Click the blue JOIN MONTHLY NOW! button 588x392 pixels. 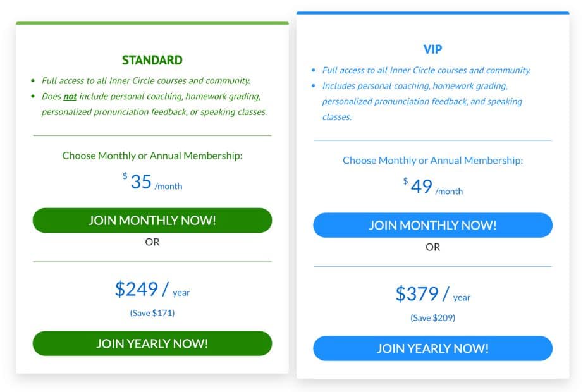tap(432, 225)
